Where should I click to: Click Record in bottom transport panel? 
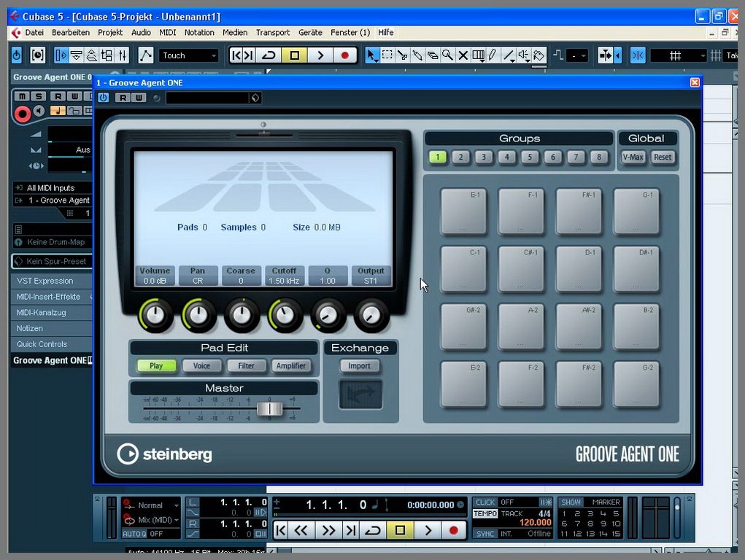tap(453, 530)
